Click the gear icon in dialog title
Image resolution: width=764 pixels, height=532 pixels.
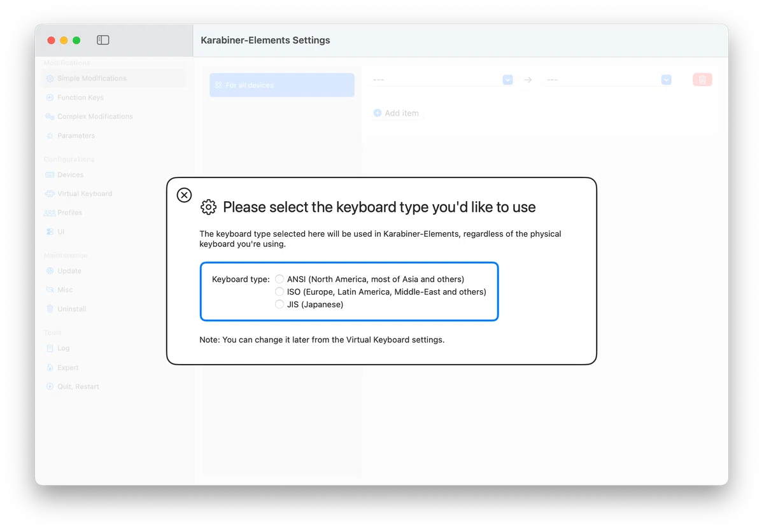(208, 207)
